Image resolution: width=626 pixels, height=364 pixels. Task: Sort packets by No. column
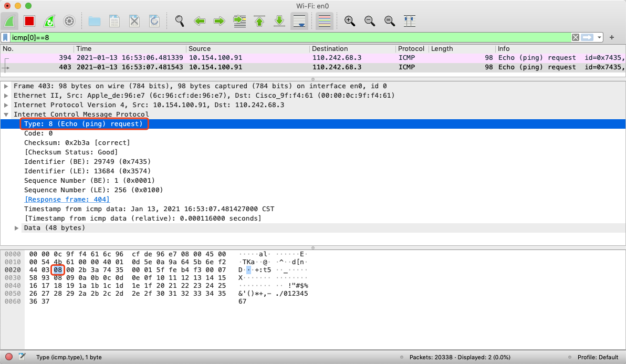click(37, 49)
